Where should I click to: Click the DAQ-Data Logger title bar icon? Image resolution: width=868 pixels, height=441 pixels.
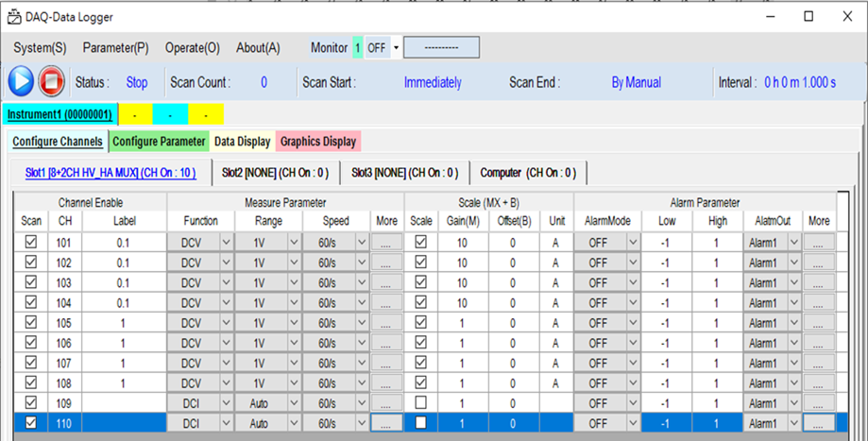pyautogui.click(x=14, y=16)
